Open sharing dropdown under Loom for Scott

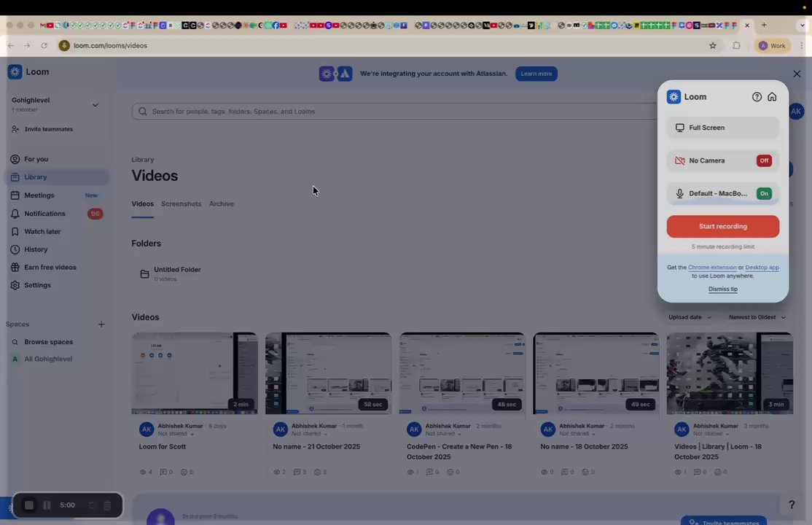point(176,434)
